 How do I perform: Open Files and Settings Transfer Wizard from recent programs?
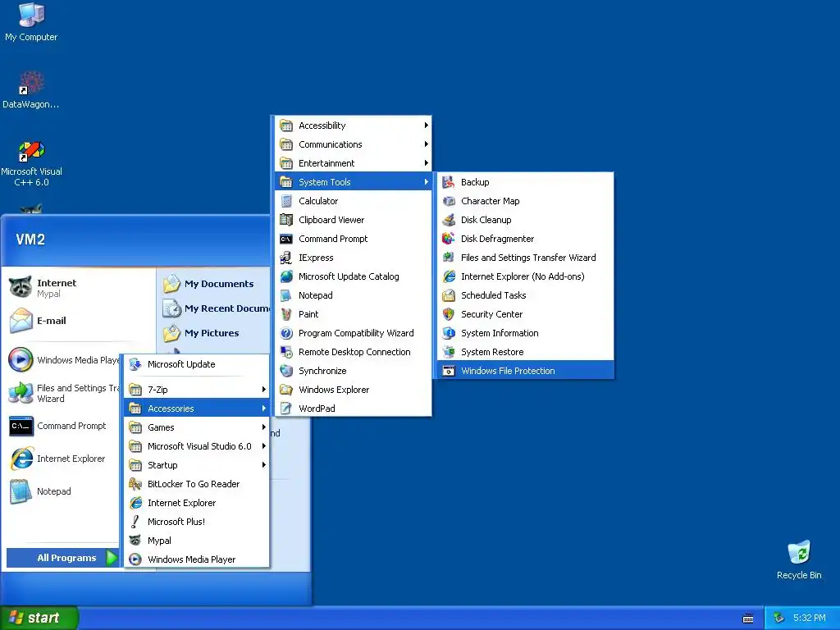click(64, 393)
